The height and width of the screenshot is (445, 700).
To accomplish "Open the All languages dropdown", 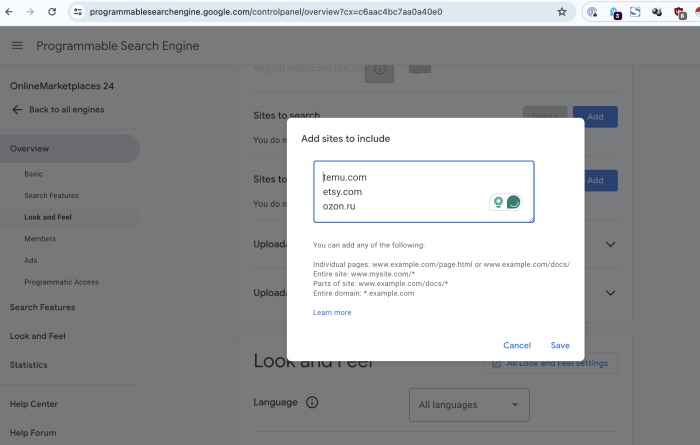I will (x=469, y=405).
